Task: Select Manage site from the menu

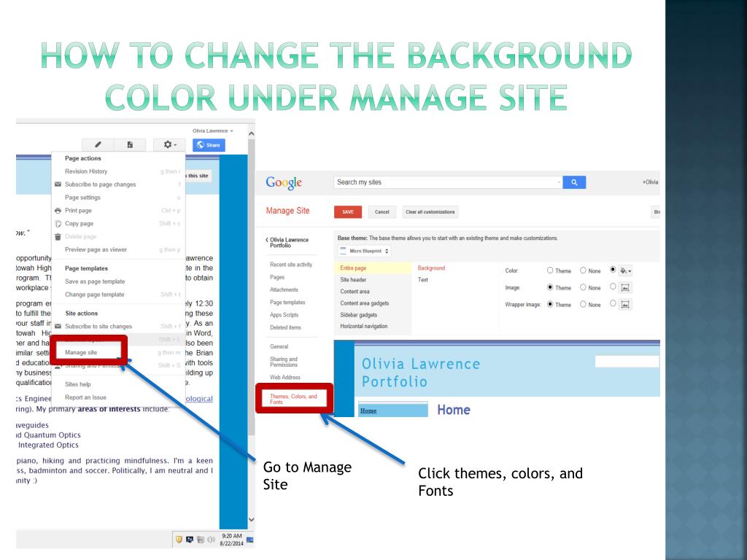Action: pyautogui.click(x=81, y=352)
